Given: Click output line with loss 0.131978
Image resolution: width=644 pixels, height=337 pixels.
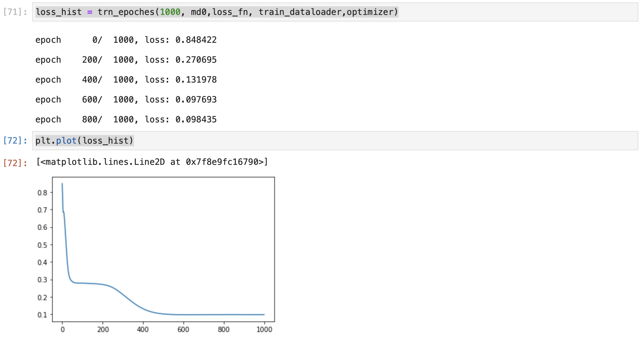Looking at the screenshot, I should click(126, 80).
